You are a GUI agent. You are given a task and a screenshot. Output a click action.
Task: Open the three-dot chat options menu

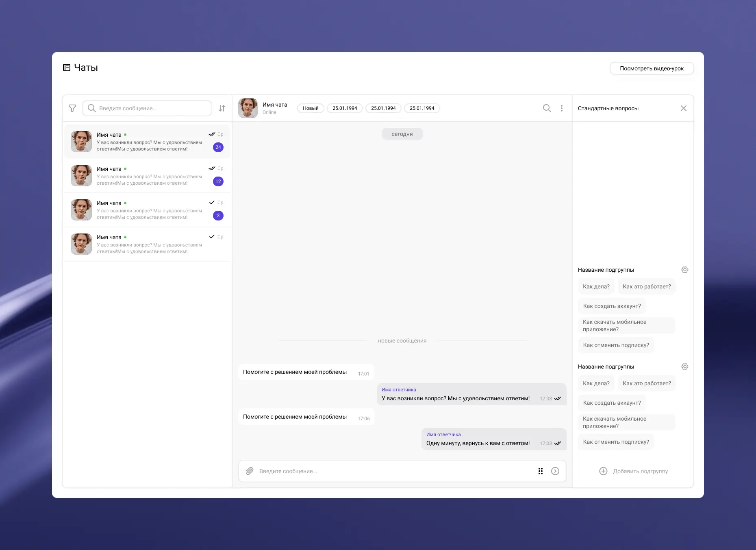562,108
